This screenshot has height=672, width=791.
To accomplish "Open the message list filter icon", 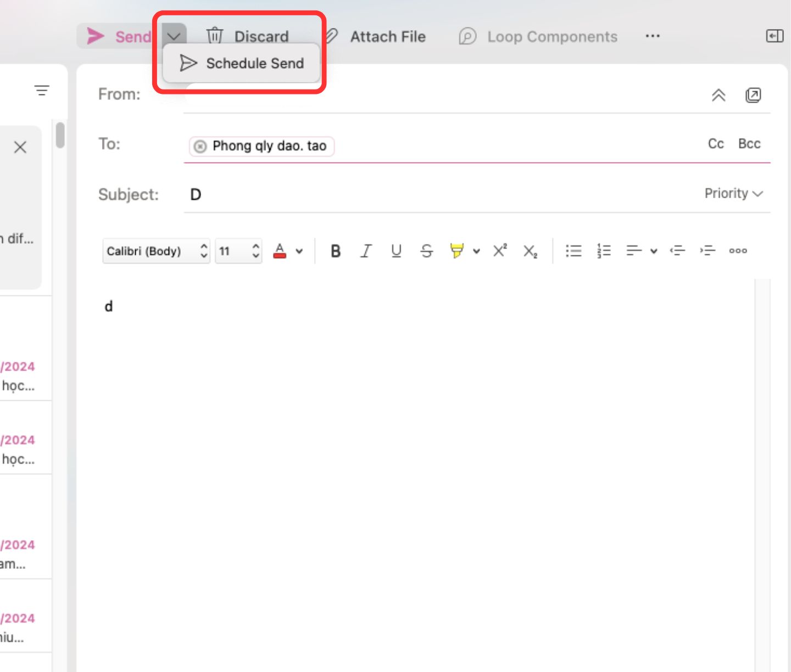I will pos(42,91).
